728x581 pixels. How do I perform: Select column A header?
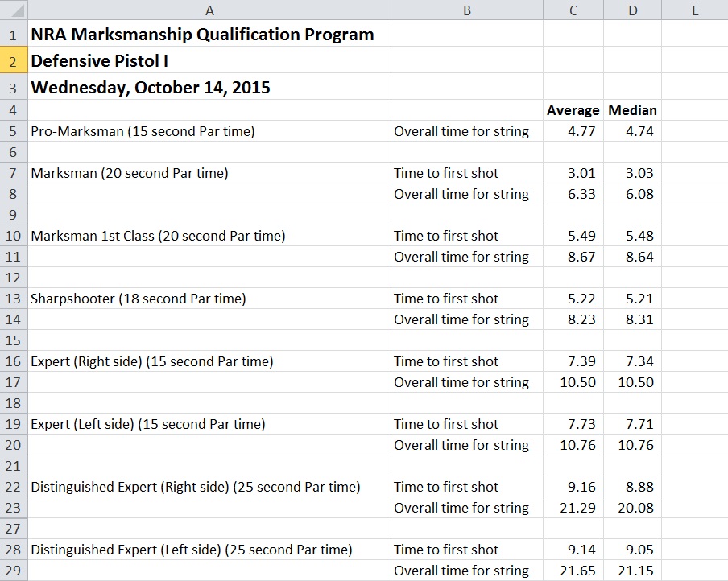pyautogui.click(x=209, y=10)
